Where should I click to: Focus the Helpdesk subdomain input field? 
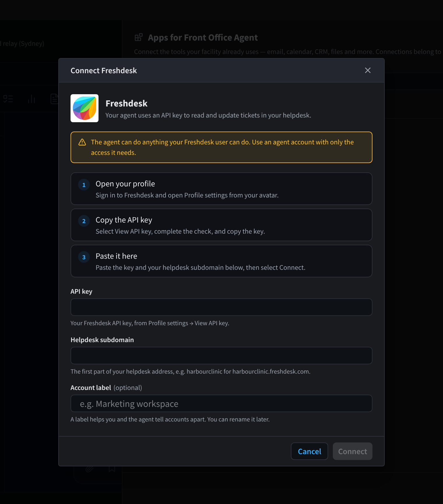tap(221, 356)
